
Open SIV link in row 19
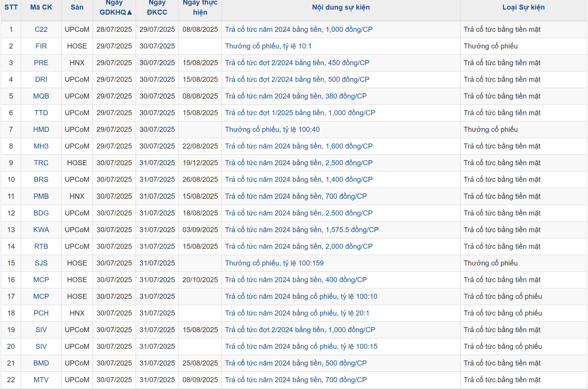tap(41, 330)
